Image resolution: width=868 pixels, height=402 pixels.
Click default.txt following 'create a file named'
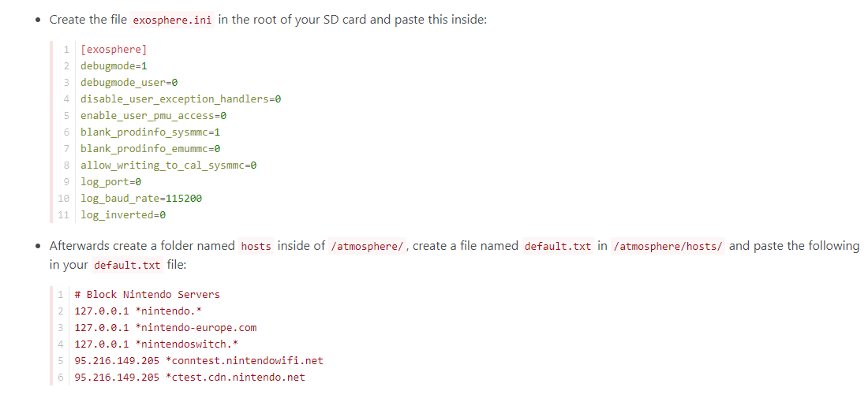(x=558, y=246)
